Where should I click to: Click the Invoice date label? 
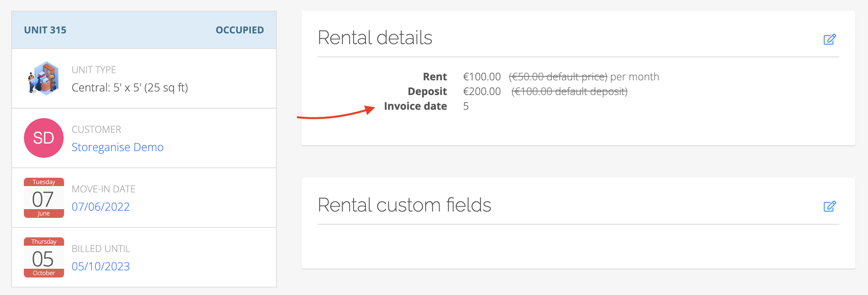415,106
